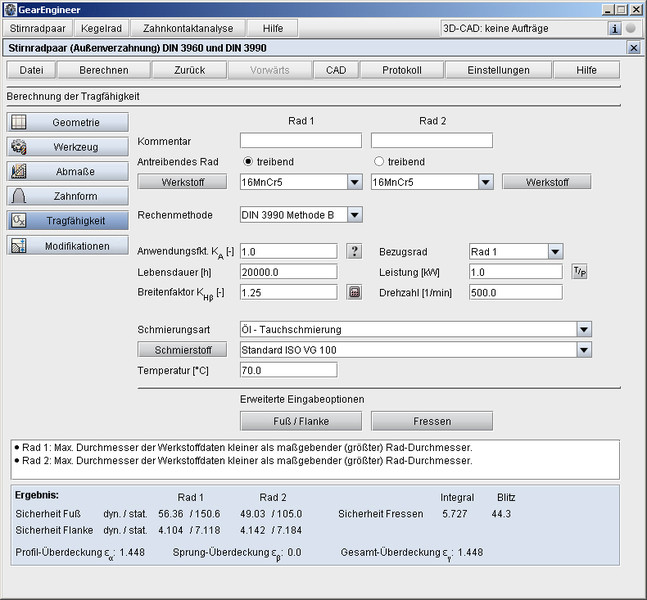
Task: Click the Berechnen button
Action: pos(103,70)
